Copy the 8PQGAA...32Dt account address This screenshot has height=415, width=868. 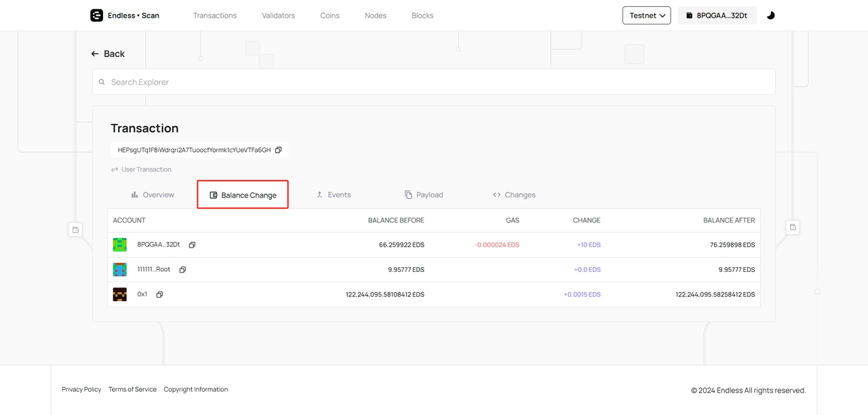click(x=192, y=245)
